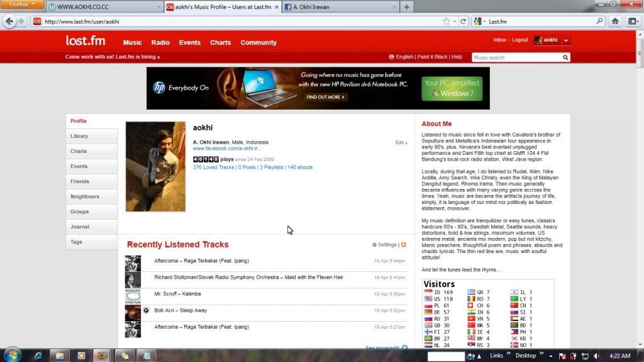This screenshot has height=362, width=644.
Task: Switch to the WWW.AOKHI.CO.CC tab
Action: [x=104, y=7]
